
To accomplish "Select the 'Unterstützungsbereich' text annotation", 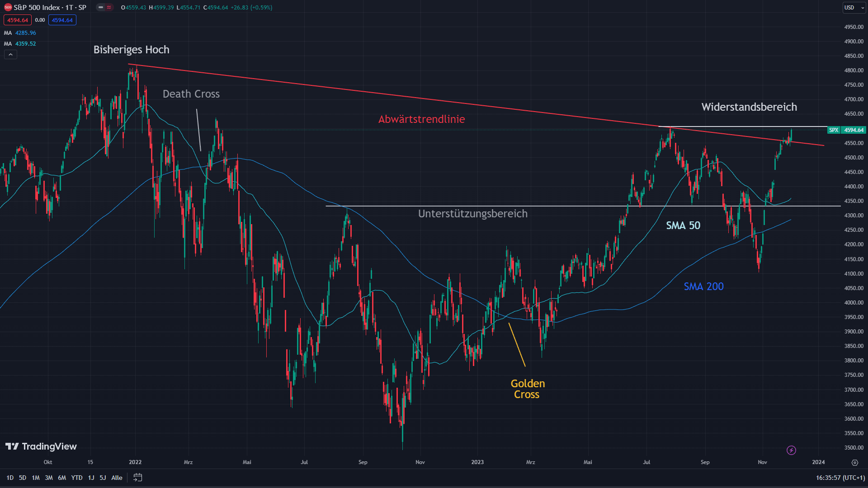I will (473, 214).
